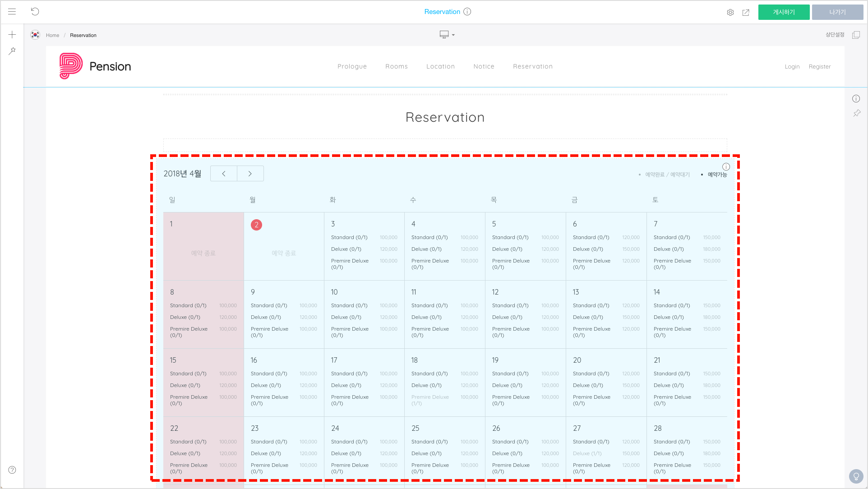Open the Rooms menu item

396,66
